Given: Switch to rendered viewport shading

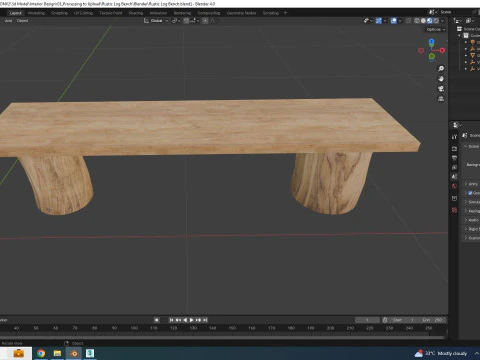Looking at the screenshot, I should [x=436, y=21].
